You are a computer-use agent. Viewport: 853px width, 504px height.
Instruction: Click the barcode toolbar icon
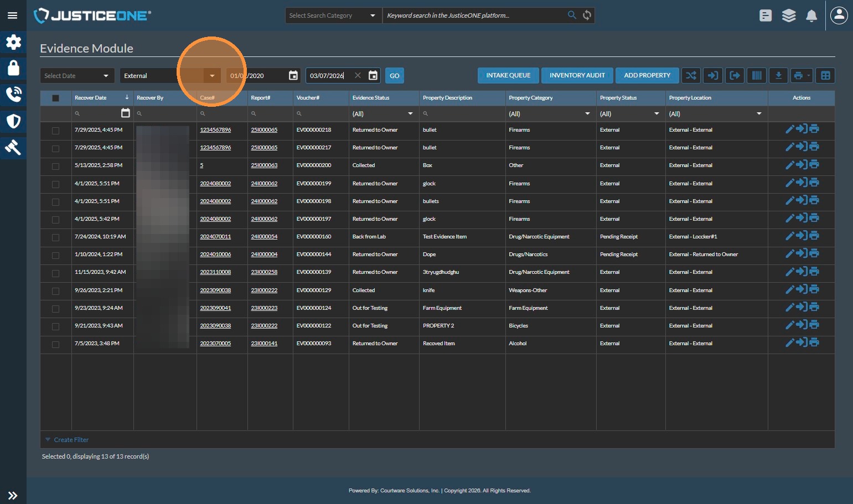756,76
